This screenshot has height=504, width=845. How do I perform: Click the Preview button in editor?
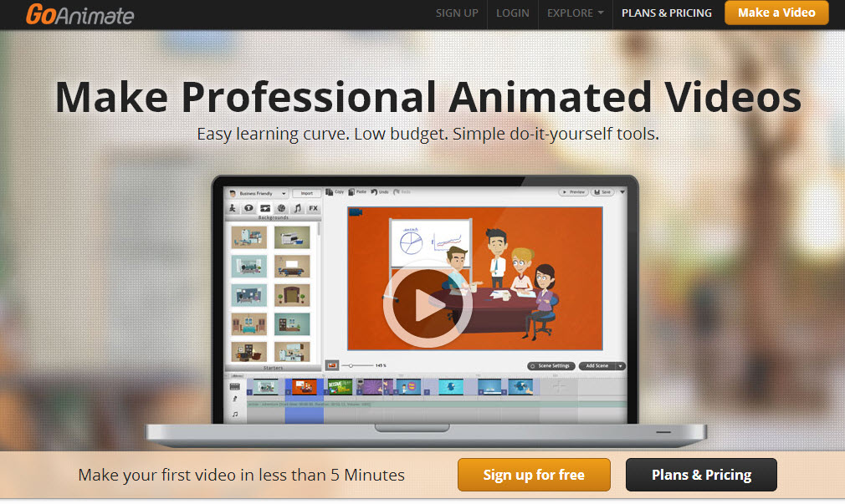pos(573,192)
